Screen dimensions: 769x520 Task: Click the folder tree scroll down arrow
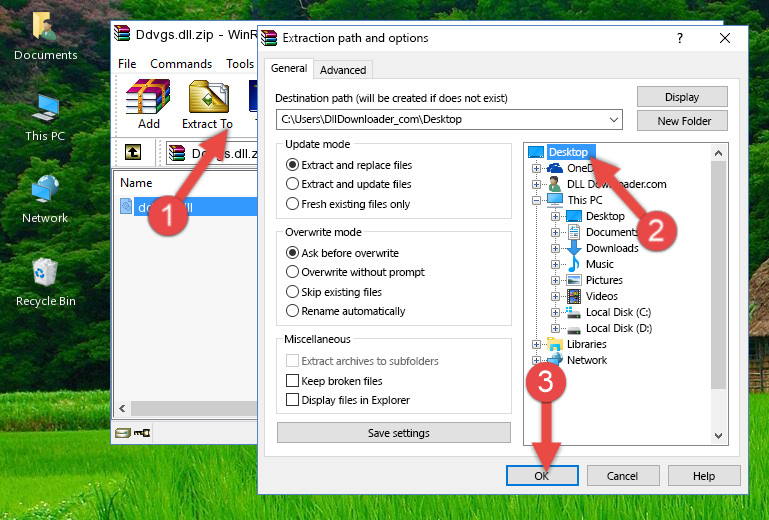[x=718, y=436]
